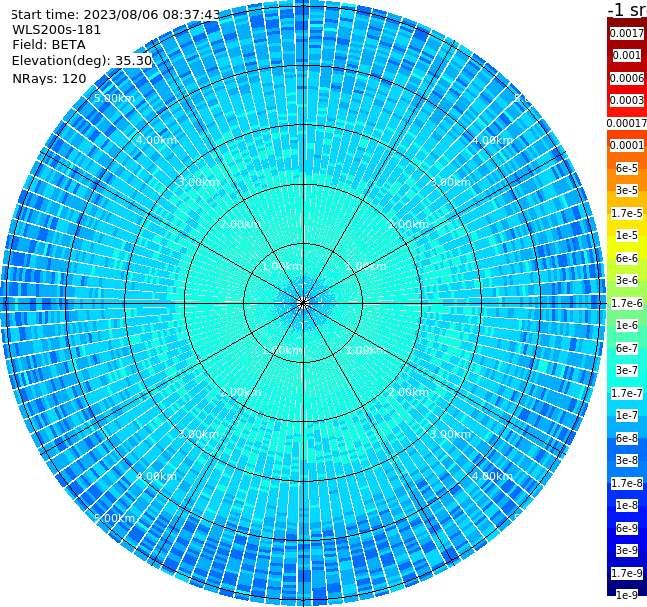Select the 2.00km range label in upper-left quadrant
The height and width of the screenshot is (607, 647).
[x=241, y=224]
